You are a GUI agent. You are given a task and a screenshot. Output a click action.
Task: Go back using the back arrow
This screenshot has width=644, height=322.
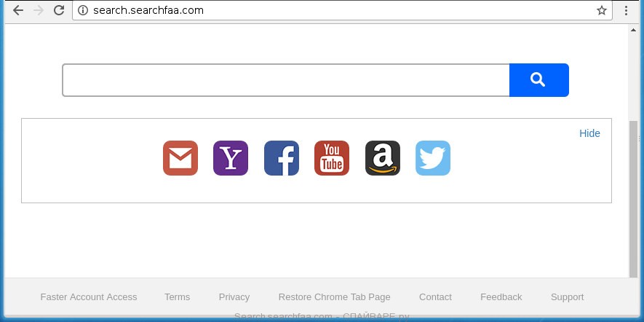point(18,10)
